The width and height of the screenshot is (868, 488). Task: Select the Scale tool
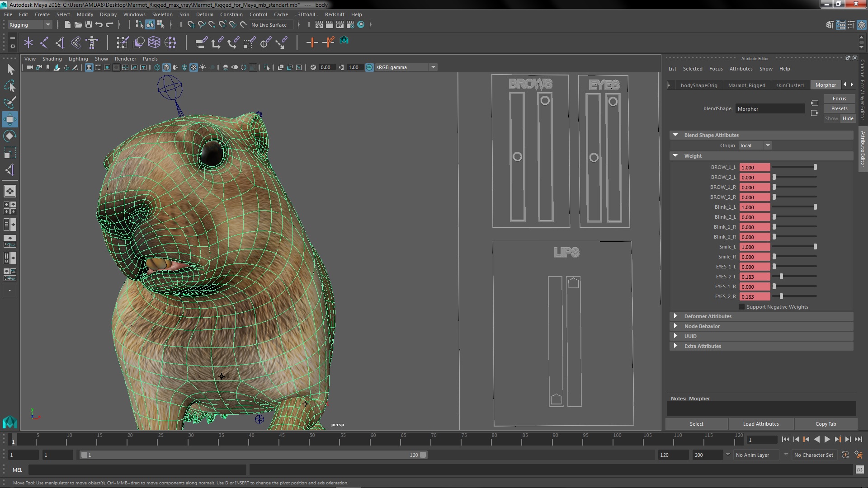click(10, 153)
